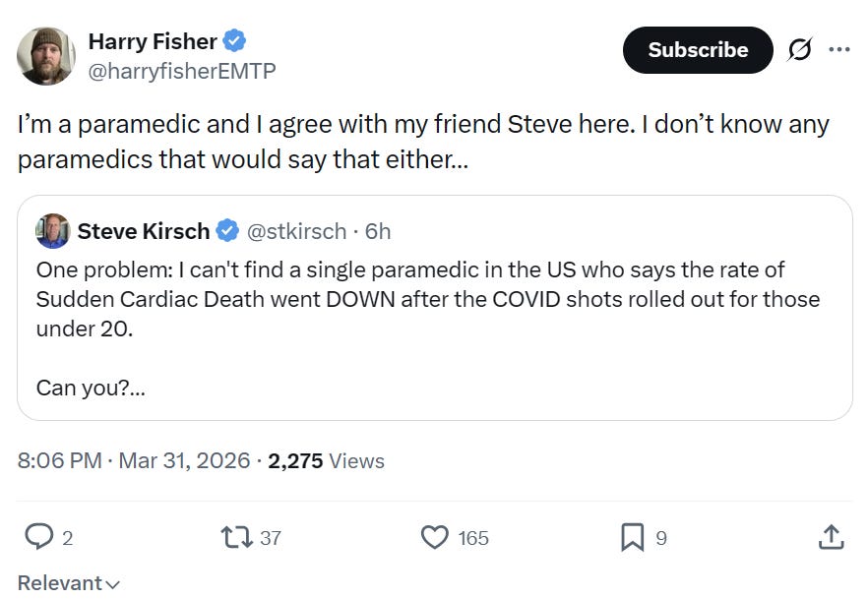Open the quoted post's 6h timestamp

point(378,231)
